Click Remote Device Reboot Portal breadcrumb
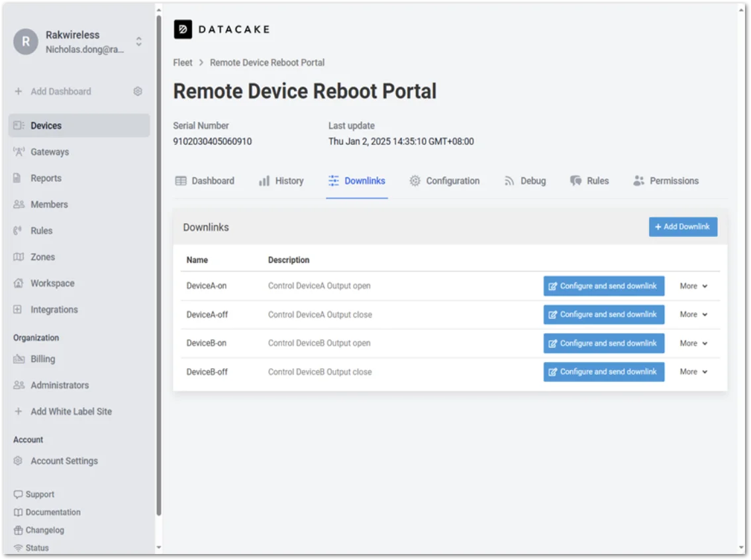 coord(267,63)
